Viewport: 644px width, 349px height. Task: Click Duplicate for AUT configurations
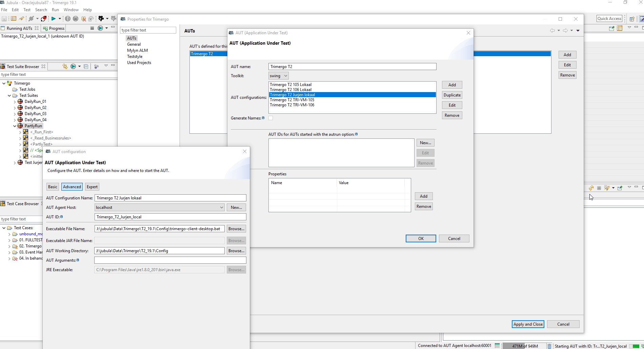pyautogui.click(x=452, y=95)
